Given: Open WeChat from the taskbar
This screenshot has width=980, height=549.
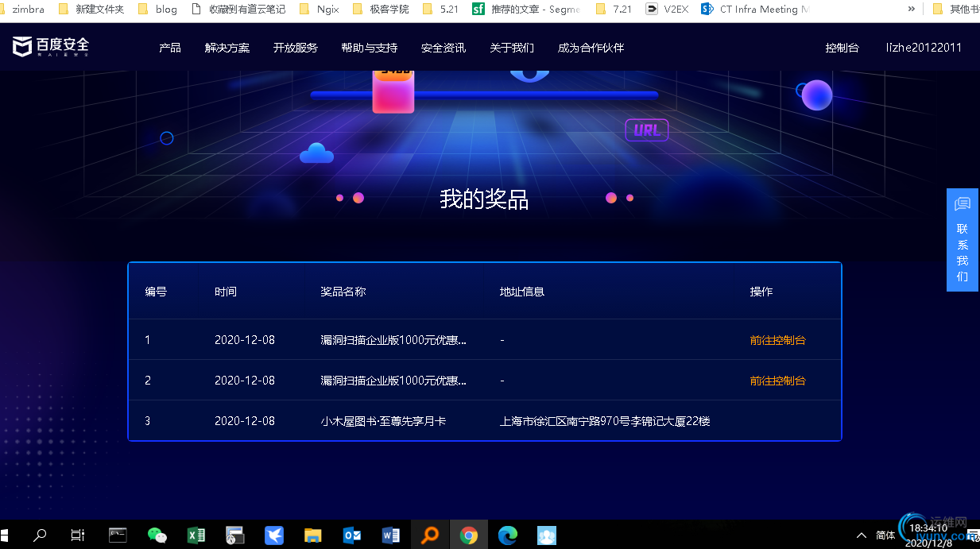Looking at the screenshot, I should 157,535.
